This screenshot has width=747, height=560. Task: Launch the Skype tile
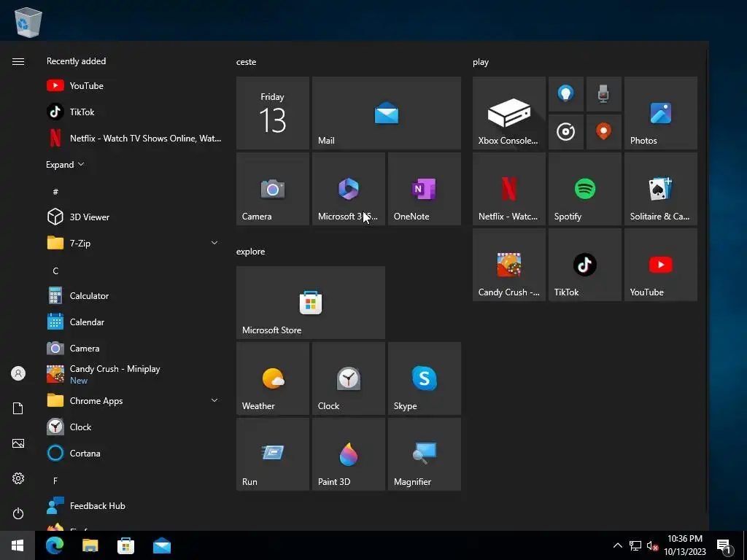coord(425,378)
